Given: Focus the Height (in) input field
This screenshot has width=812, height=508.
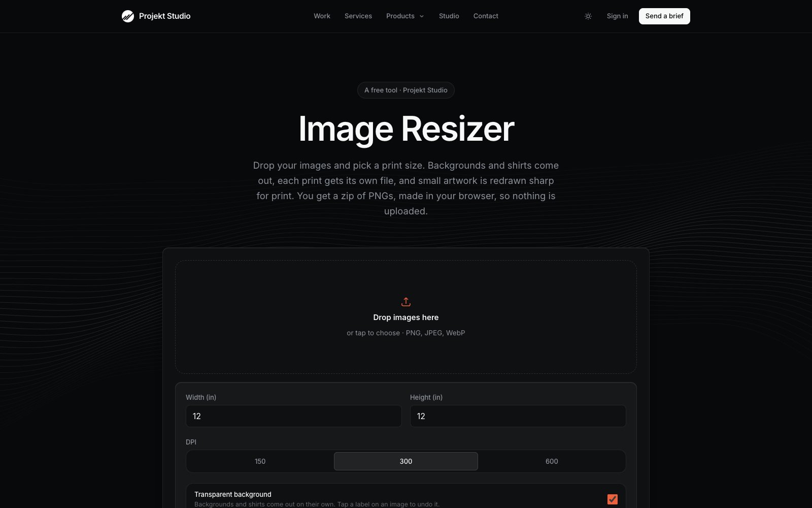Looking at the screenshot, I should [518, 416].
